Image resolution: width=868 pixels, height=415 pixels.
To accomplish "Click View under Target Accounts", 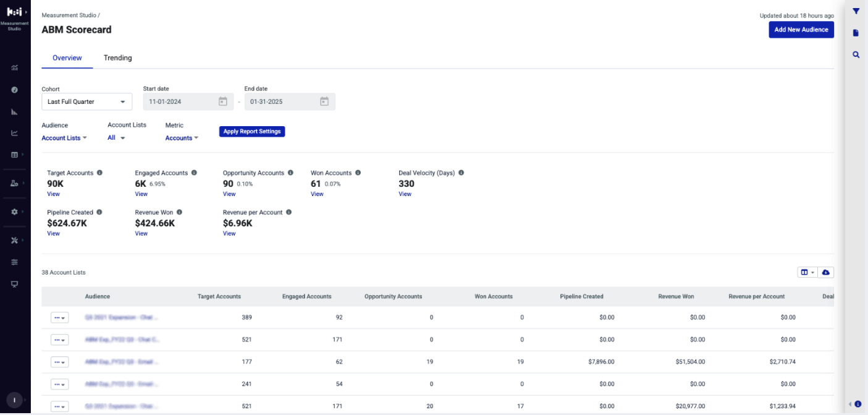I will [54, 194].
